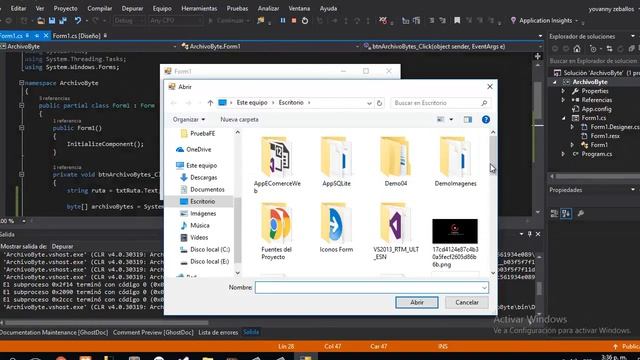Click the wrench property pages icon in Propiedades
The width and height of the screenshot is (640, 360).
580,213
